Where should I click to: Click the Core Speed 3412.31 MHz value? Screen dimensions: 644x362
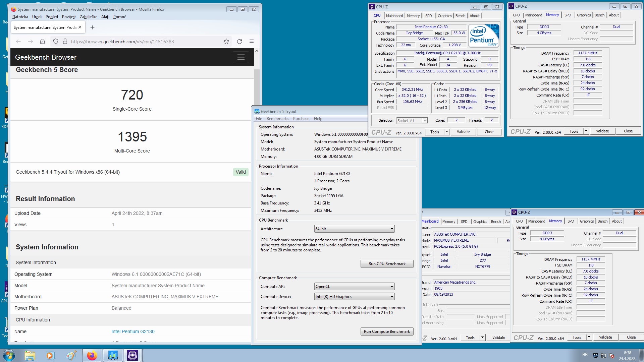click(412, 89)
